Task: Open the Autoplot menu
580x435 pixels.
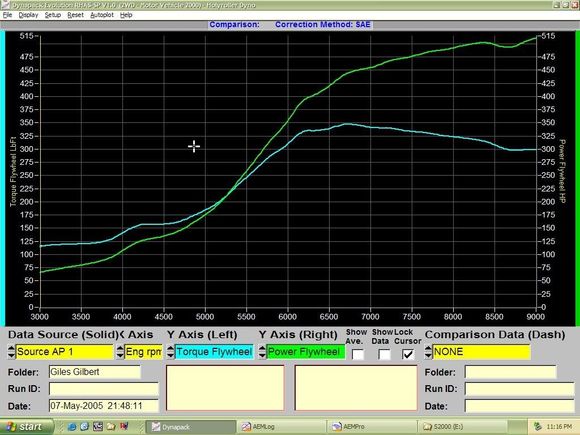Action: tap(102, 15)
